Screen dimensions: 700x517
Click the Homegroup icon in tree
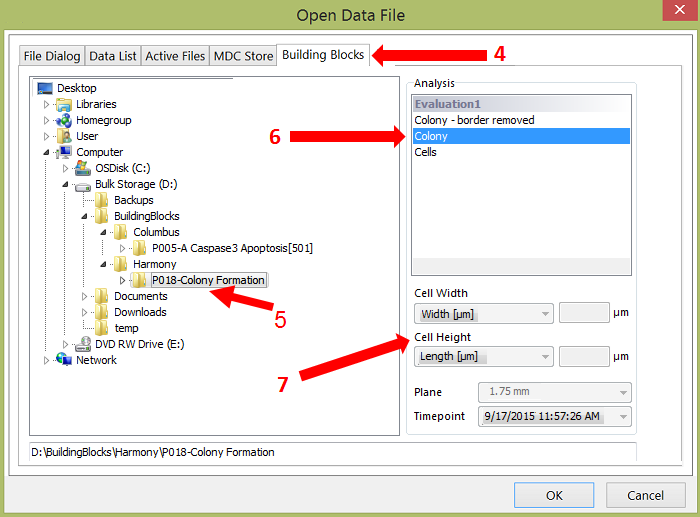tap(65, 120)
